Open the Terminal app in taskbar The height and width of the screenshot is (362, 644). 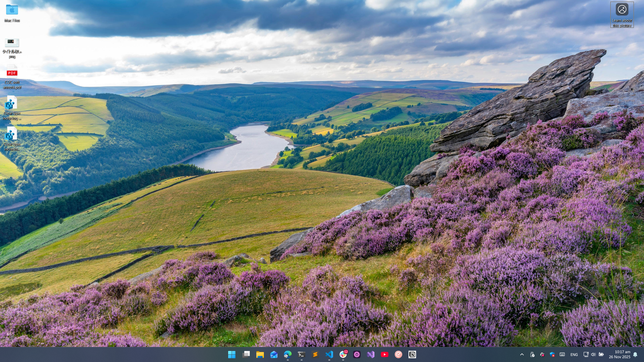coord(301,354)
